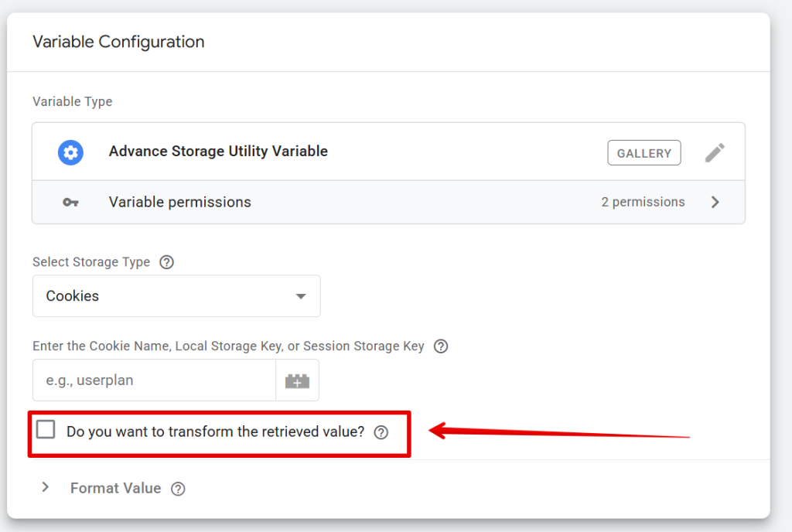Open the Cookies storage type dropdown
This screenshot has height=532, width=792.
[x=176, y=296]
